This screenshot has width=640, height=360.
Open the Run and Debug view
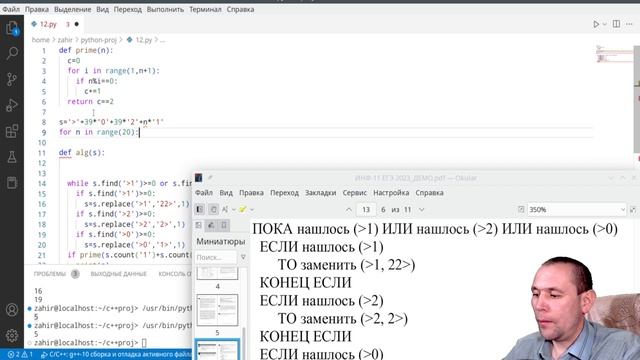pos(12,105)
